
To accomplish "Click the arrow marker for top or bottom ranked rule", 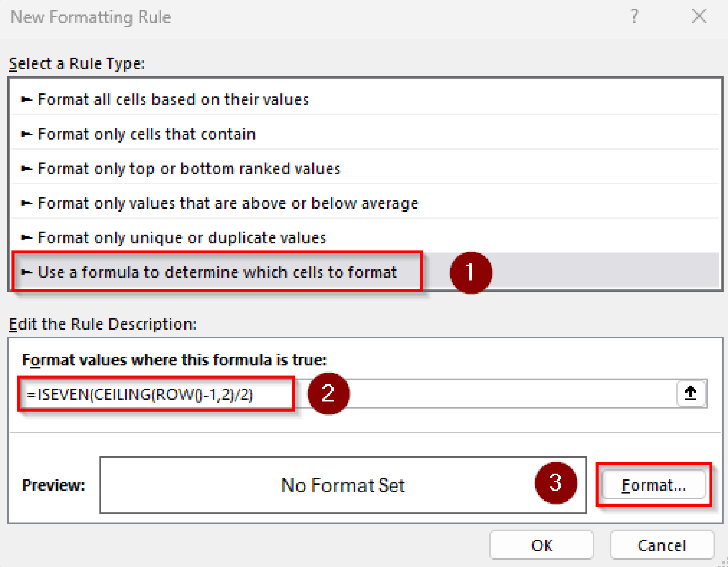I will (26, 169).
